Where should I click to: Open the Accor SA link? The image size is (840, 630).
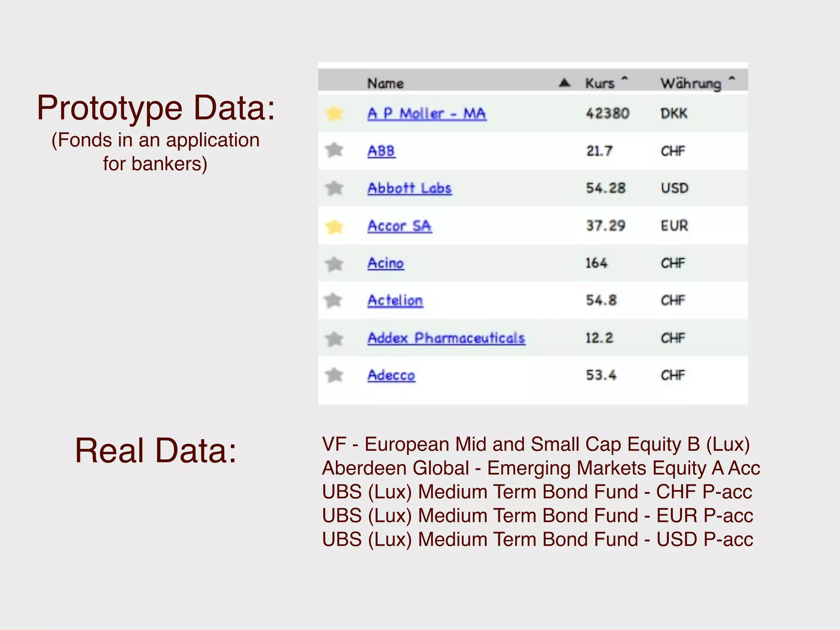pos(399,226)
